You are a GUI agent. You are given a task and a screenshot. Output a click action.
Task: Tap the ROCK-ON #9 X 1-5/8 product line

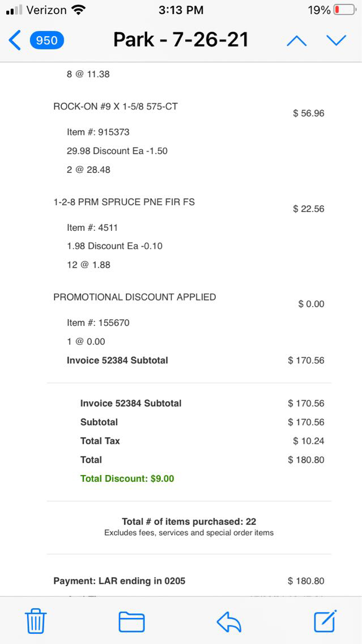tap(116, 106)
